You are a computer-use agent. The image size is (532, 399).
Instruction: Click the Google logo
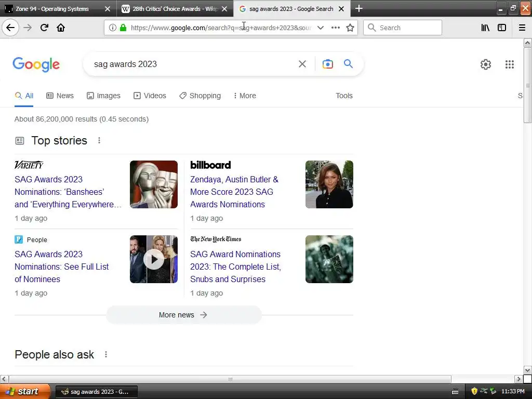[x=36, y=64]
